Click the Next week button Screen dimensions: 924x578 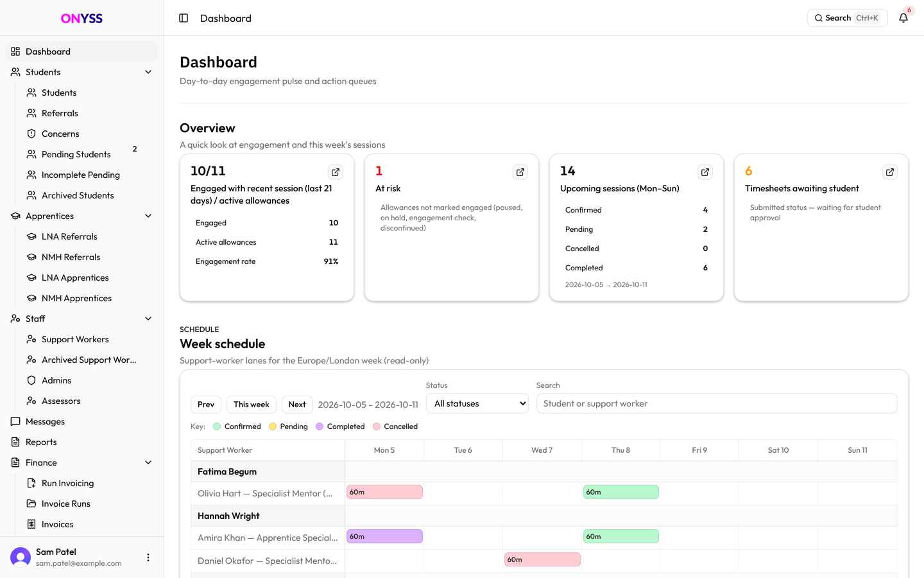tap(297, 405)
